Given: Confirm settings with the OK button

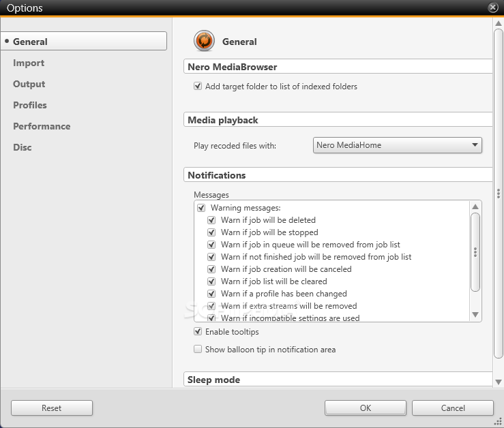Looking at the screenshot, I should coord(366,408).
